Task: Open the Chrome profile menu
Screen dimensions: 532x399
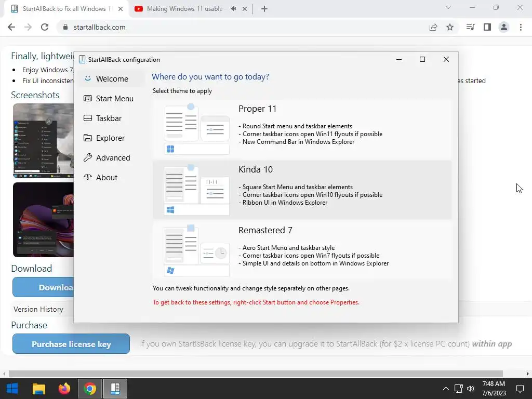Action: 504,27
